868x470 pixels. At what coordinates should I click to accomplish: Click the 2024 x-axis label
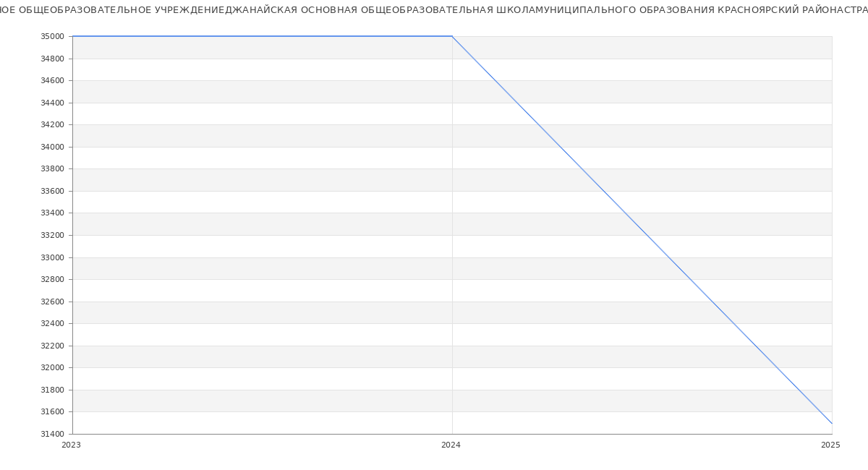click(x=451, y=445)
